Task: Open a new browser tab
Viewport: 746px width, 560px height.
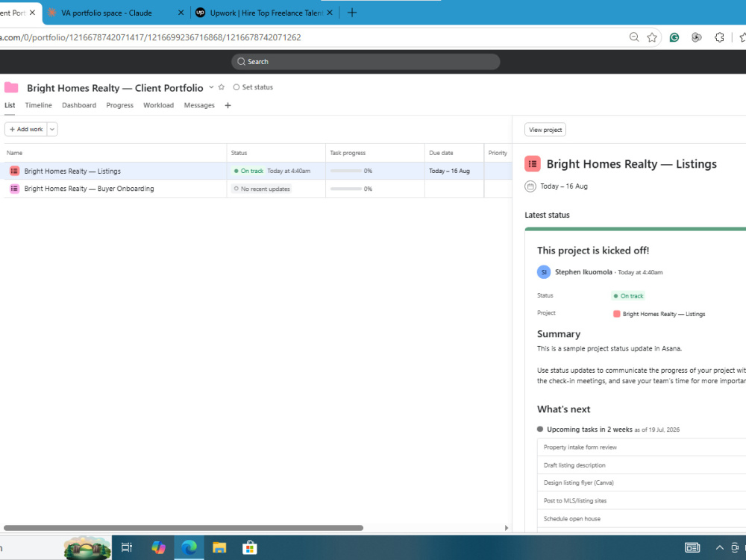Action: point(352,13)
